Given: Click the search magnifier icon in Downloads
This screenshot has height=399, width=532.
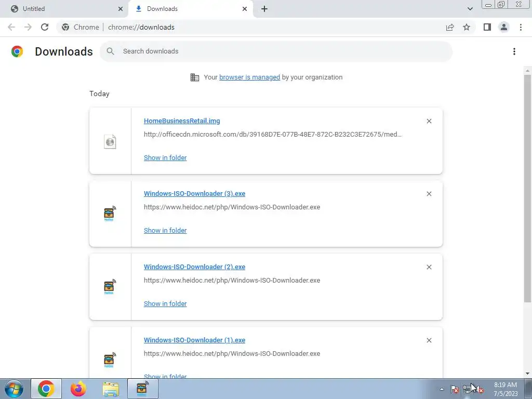Looking at the screenshot, I should (110, 51).
